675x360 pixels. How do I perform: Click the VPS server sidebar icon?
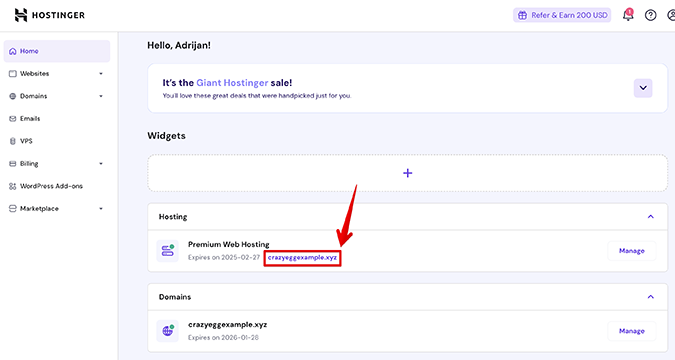[12, 141]
